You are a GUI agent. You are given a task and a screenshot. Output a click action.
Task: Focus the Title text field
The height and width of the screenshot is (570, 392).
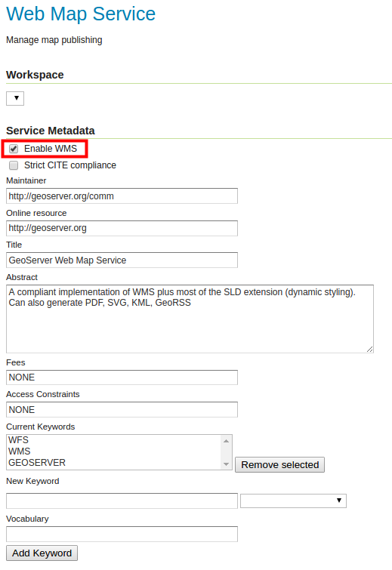pyautogui.click(x=122, y=260)
